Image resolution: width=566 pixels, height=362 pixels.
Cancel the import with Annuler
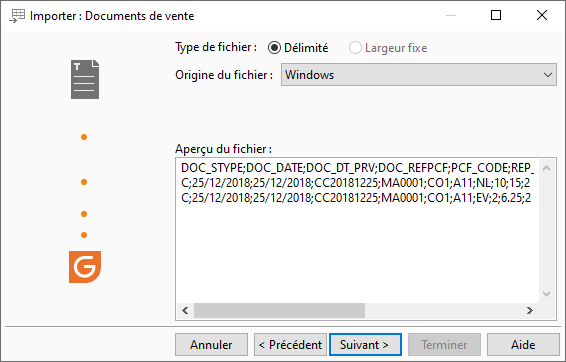tap(212, 345)
